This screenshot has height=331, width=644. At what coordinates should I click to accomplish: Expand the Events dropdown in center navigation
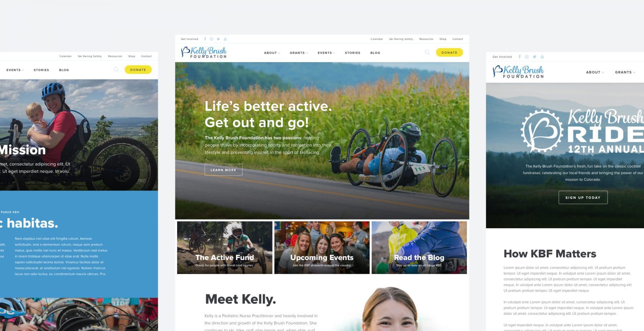(x=326, y=53)
